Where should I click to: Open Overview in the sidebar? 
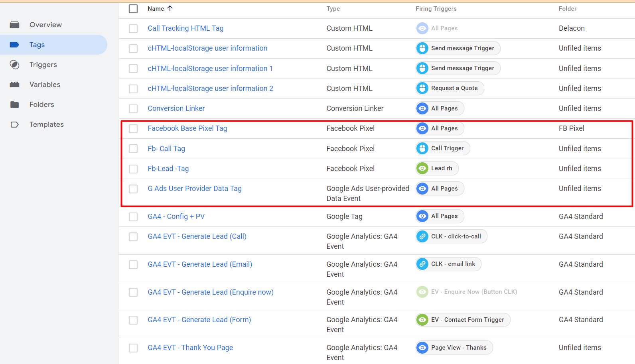tap(53, 25)
